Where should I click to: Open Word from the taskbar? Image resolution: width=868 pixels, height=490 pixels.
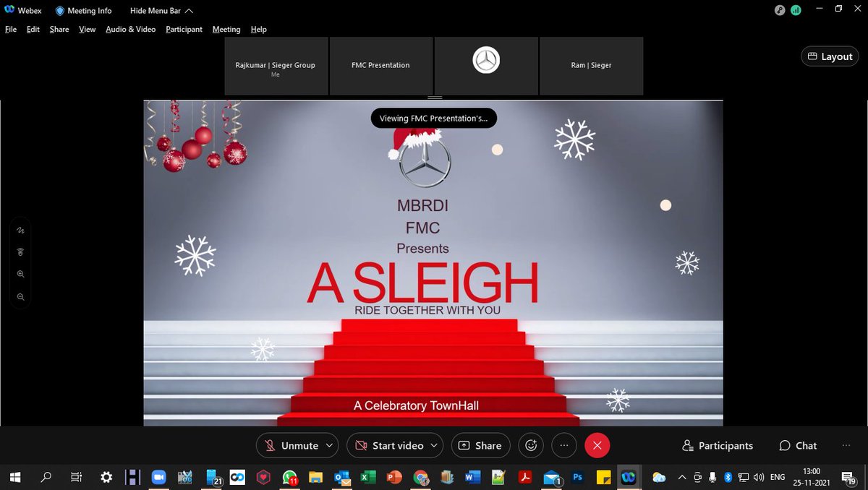coord(472,477)
